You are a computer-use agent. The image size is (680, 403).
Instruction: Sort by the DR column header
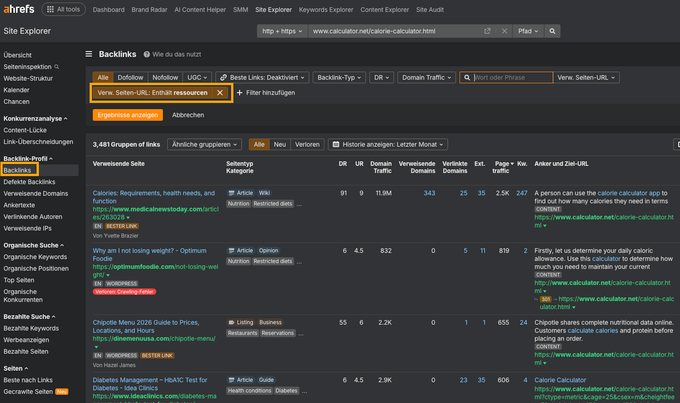click(343, 164)
